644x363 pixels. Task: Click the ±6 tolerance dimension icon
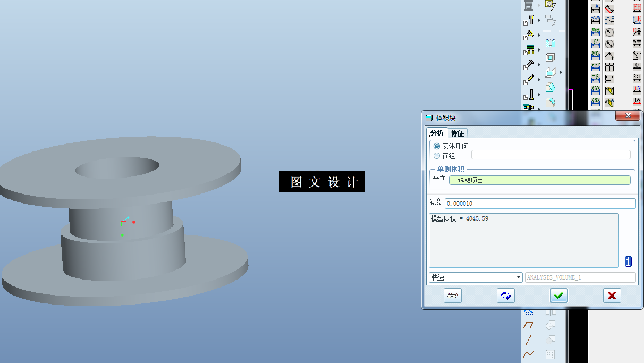coord(596,79)
